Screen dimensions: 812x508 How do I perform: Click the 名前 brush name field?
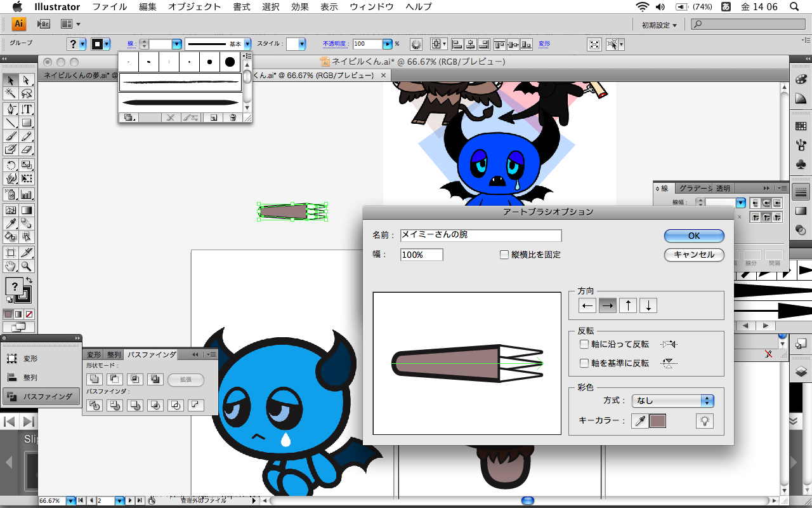(481, 236)
